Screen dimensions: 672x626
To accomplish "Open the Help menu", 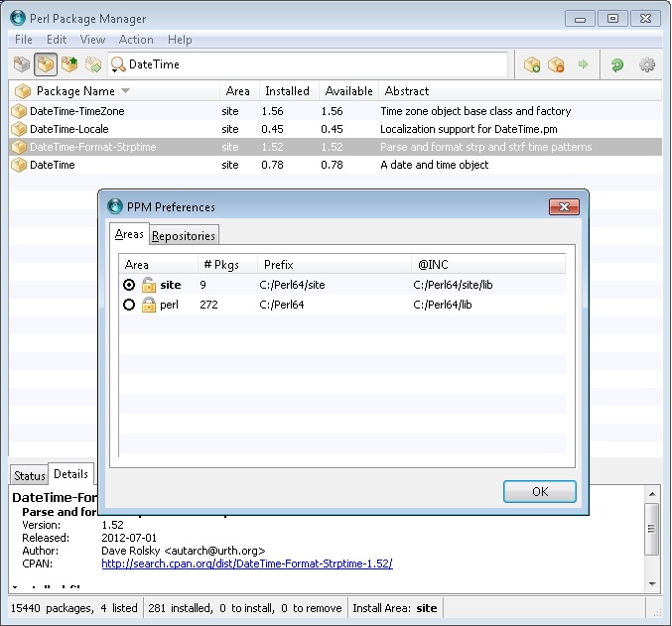I will (180, 40).
